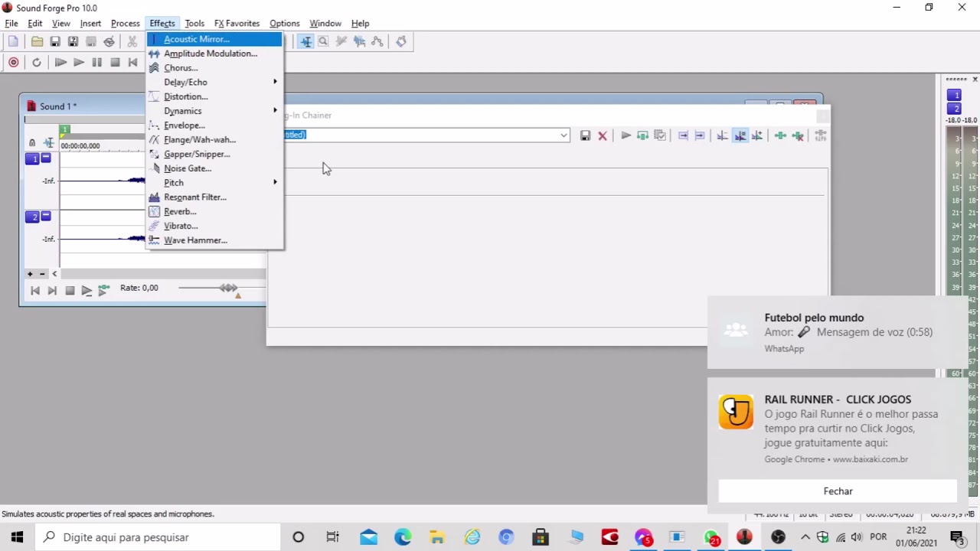Open Task View on taskbar
Viewport: 980px width, 551px height.
click(332, 537)
